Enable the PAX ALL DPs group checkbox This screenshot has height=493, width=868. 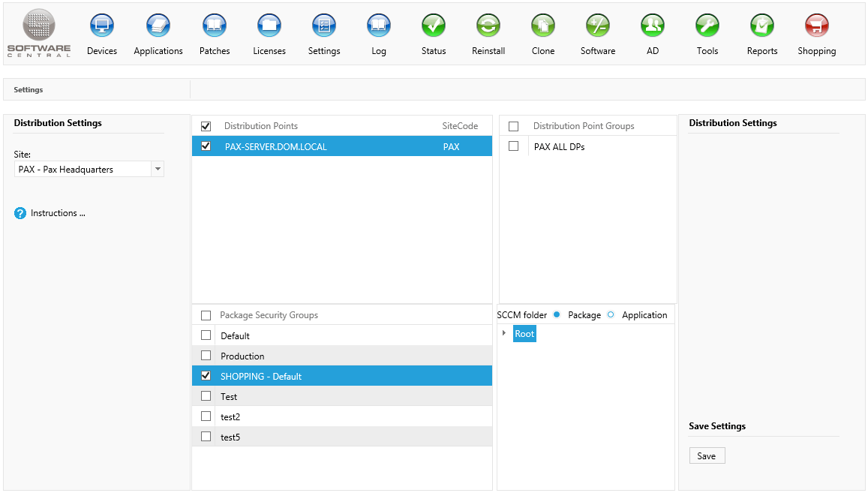[x=514, y=146]
